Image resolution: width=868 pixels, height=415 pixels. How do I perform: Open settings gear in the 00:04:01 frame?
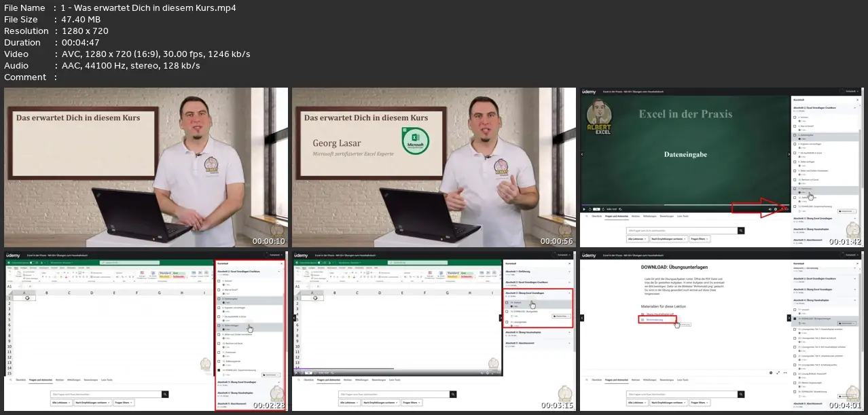click(x=771, y=373)
